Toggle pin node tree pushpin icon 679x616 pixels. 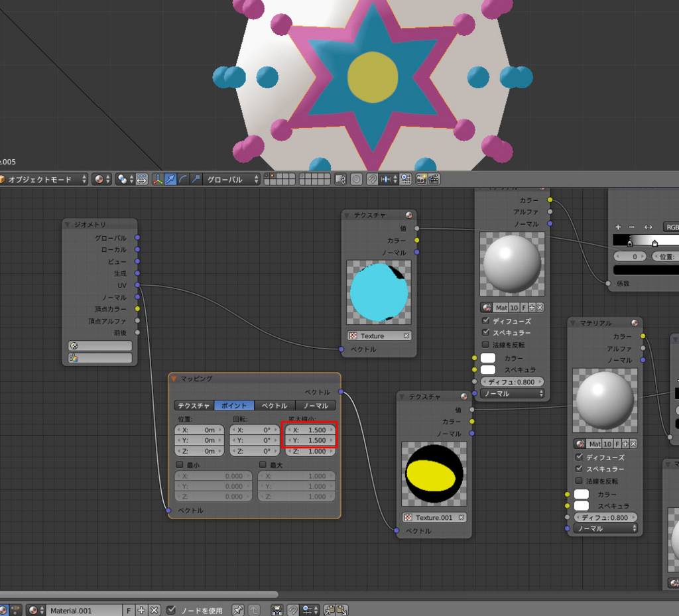pos(237,611)
